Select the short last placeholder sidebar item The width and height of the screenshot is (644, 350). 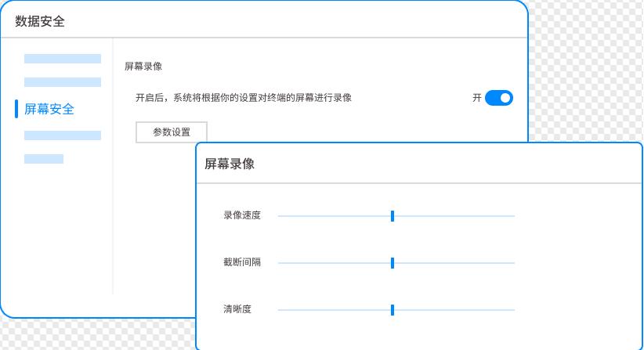click(x=44, y=159)
